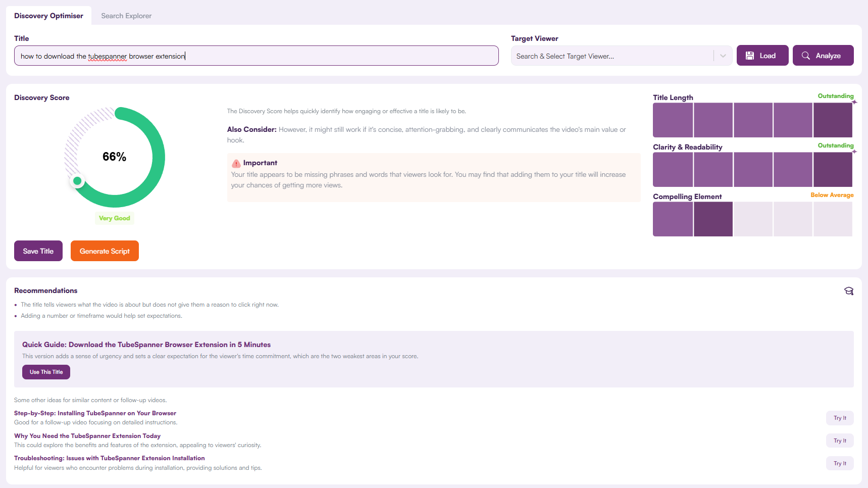Click the Troubleshooting: Issues with TubeSpanner title
The image size is (868, 488).
[110, 458]
